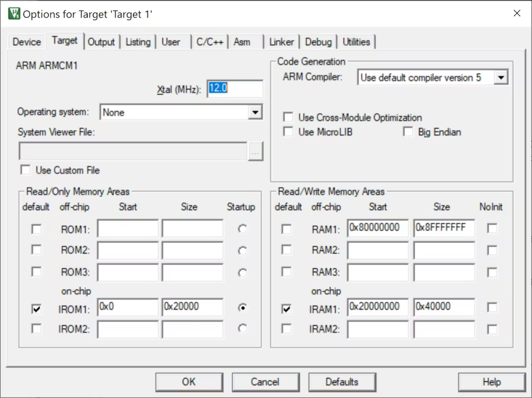Check the ROM2 default checkbox
Image resolution: width=532 pixels, height=398 pixels.
(x=36, y=250)
